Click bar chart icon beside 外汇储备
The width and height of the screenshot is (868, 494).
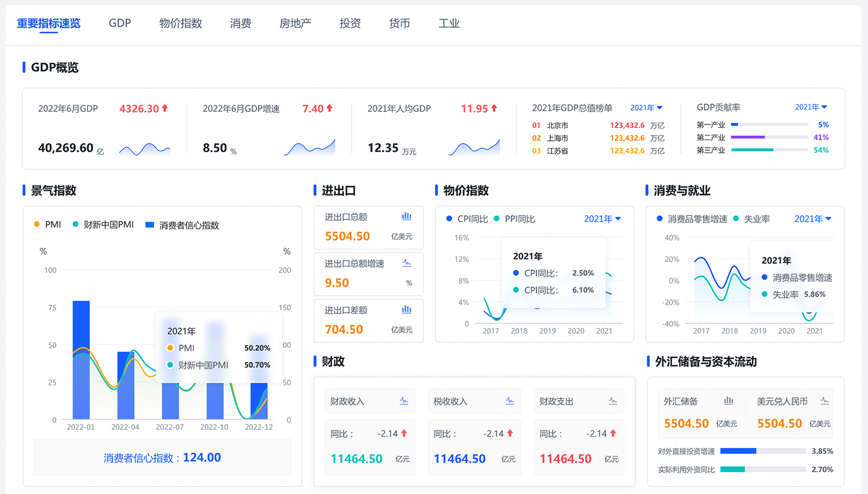(x=729, y=401)
